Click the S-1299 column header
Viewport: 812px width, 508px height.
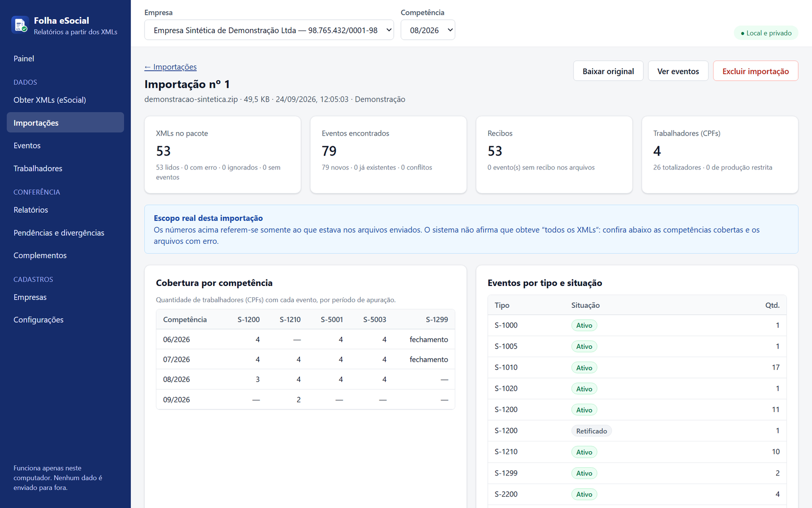(x=437, y=320)
